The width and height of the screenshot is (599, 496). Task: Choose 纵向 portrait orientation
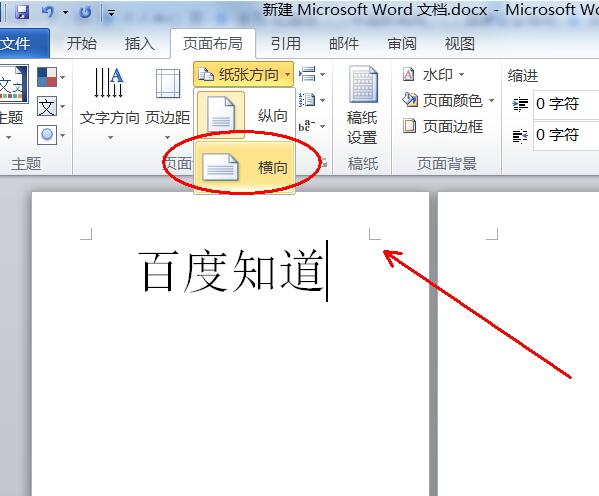point(244,115)
